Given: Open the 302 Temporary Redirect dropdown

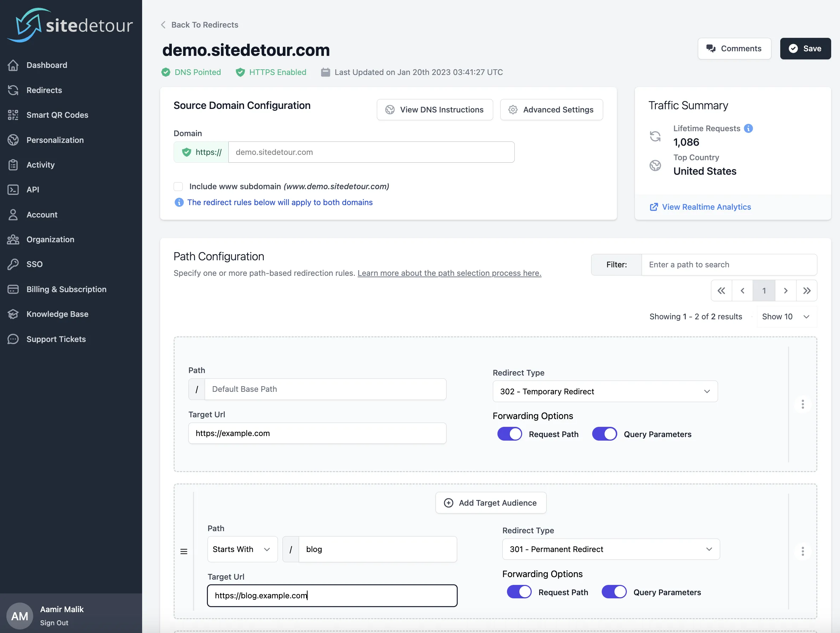Looking at the screenshot, I should point(605,391).
